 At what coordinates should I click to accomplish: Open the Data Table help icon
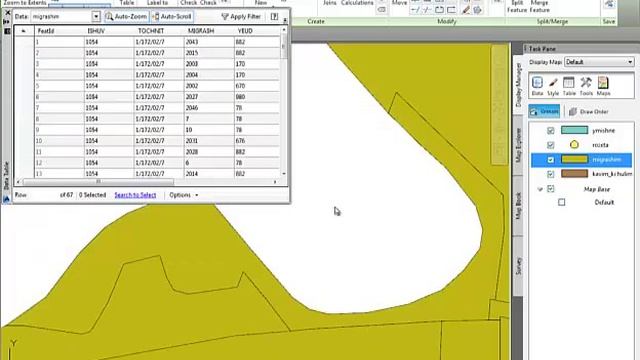point(274,16)
